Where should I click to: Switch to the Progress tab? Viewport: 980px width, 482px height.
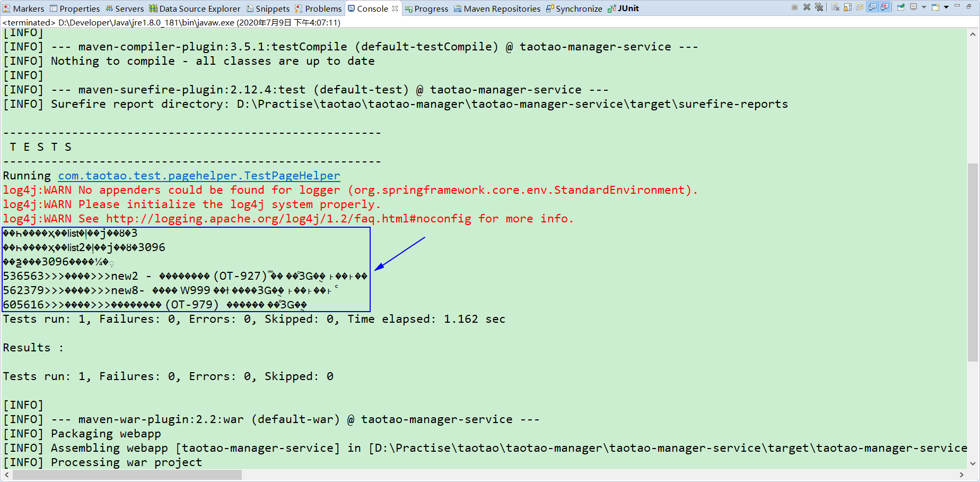pos(426,8)
